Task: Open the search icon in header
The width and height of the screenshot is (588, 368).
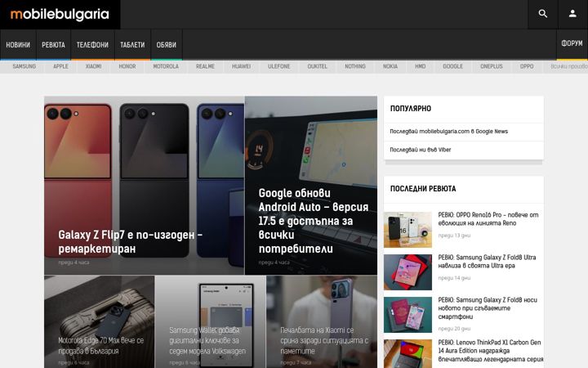Action: point(542,14)
